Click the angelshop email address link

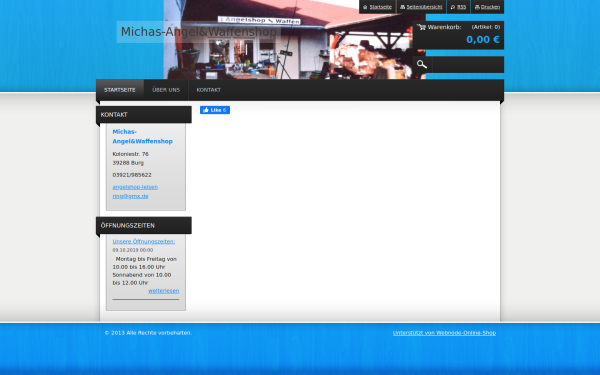[135, 191]
